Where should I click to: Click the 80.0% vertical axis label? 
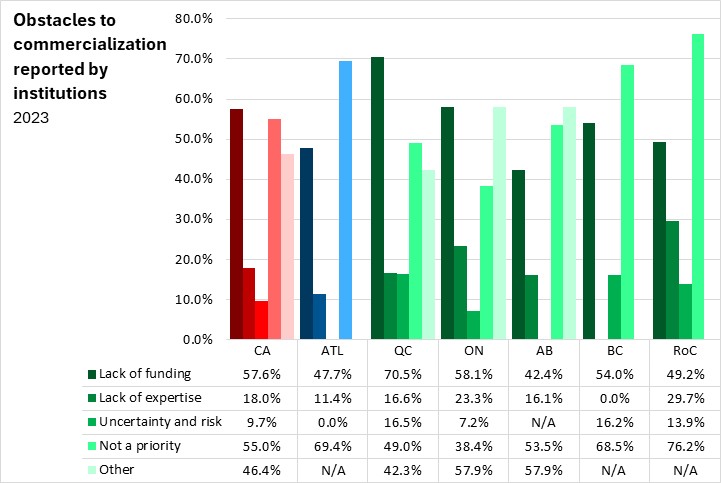(194, 19)
